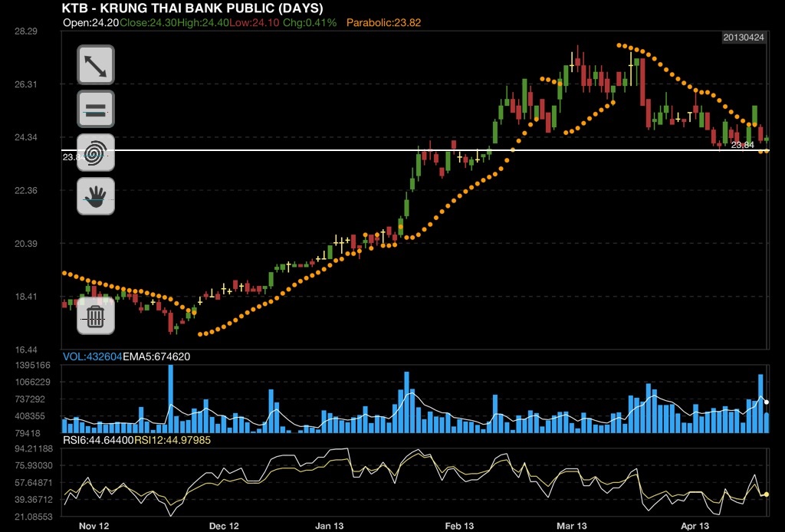Screen dimensions: 785x532
Task: Click the 75.93030 RSI axis label
Action: [x=34, y=465]
